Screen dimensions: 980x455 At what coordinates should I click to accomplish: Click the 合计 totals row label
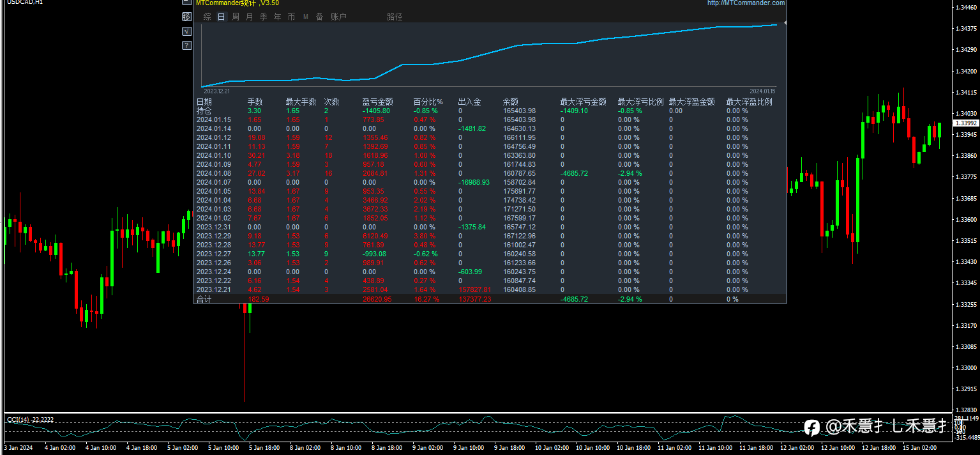(x=203, y=299)
